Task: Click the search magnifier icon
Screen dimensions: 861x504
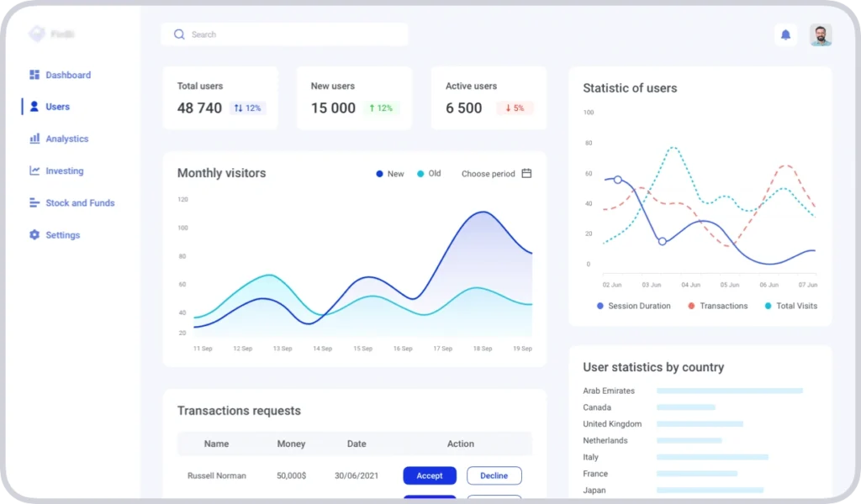Action: (x=179, y=34)
